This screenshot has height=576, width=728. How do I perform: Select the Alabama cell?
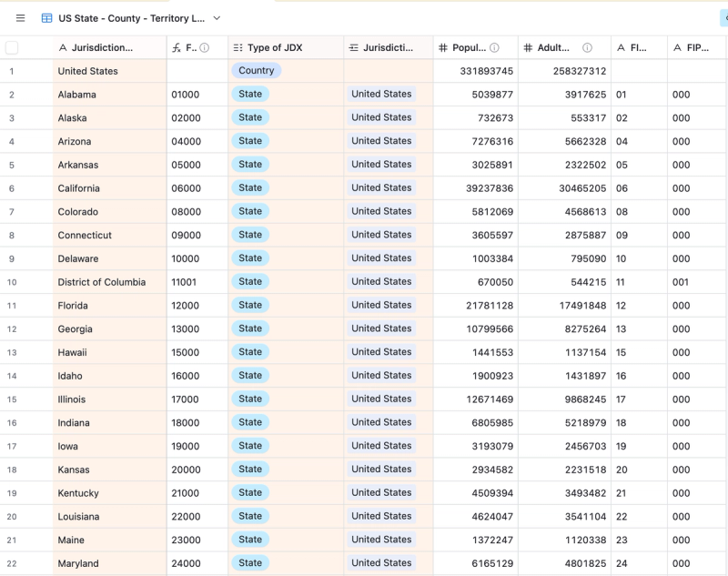tap(109, 95)
